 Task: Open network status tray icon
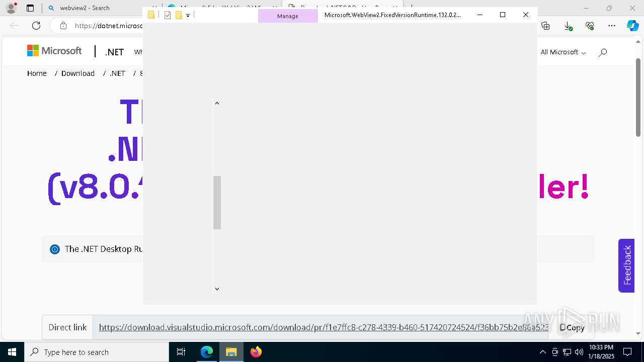tap(567, 352)
